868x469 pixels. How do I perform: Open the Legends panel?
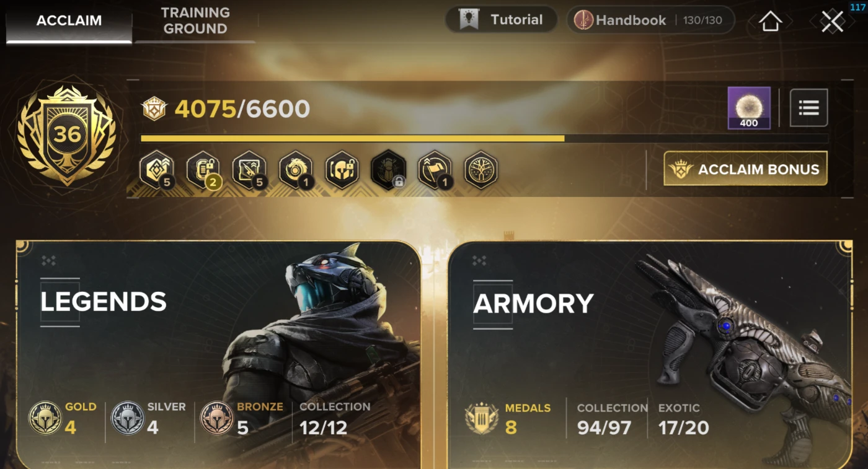(218, 354)
